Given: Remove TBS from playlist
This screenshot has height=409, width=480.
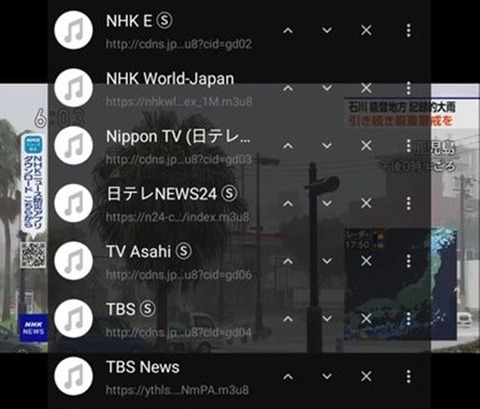Looking at the screenshot, I should click(366, 319).
